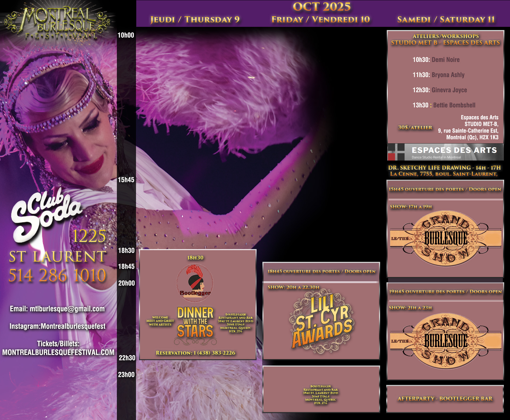Click the Bootlegger address beside Dinner With The Stars
This screenshot has width=510, height=420.
(236, 323)
